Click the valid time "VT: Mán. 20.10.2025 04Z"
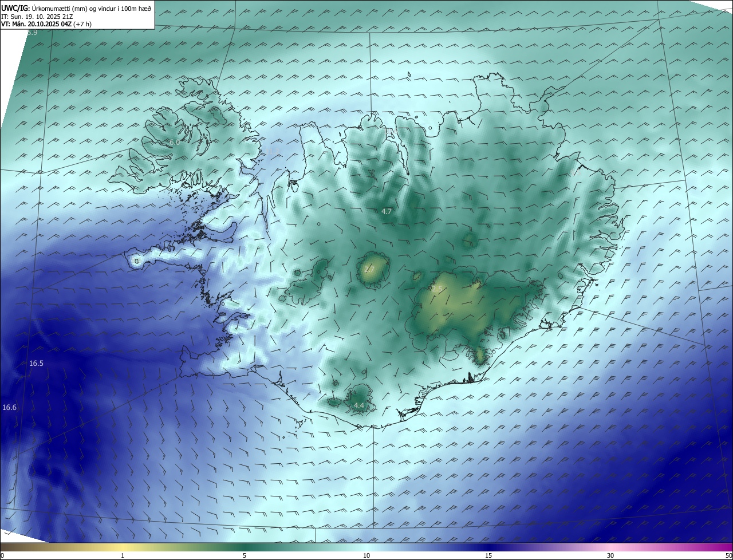 click(x=37, y=24)
